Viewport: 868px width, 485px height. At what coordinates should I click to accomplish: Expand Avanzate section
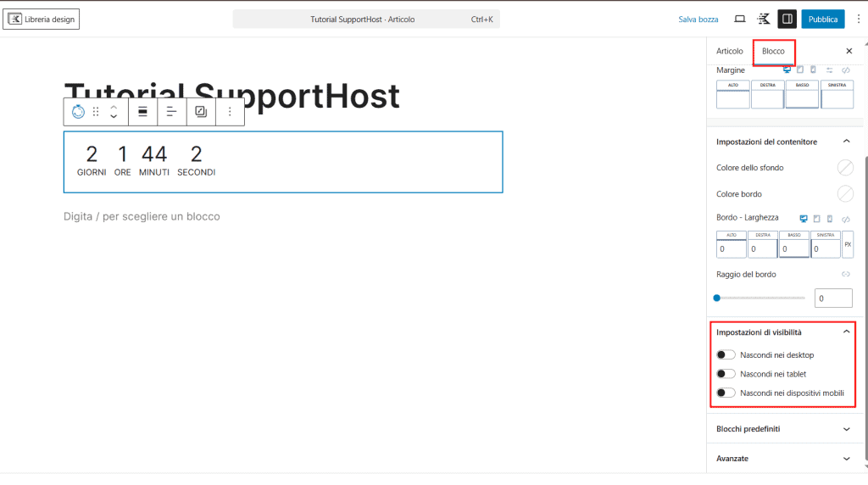click(x=784, y=459)
